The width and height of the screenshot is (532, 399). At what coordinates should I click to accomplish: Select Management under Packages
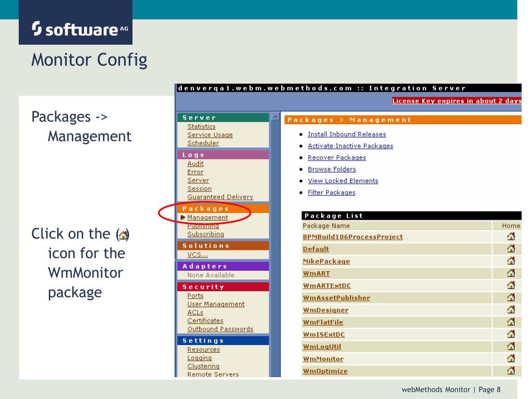208,218
